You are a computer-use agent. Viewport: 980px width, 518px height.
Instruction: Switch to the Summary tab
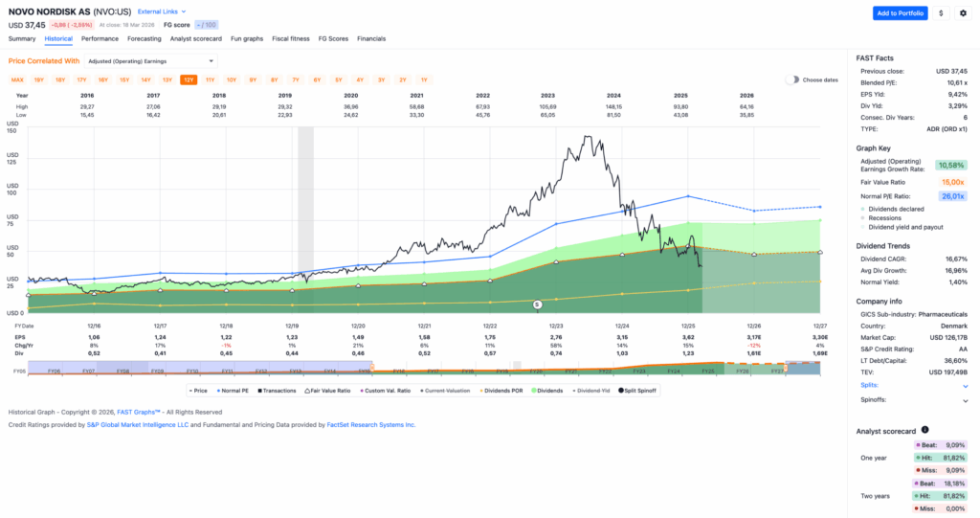[22, 39]
